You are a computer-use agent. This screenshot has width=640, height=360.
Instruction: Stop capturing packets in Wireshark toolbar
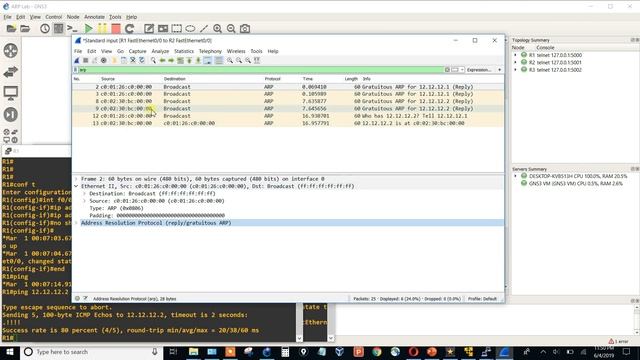click(86, 60)
